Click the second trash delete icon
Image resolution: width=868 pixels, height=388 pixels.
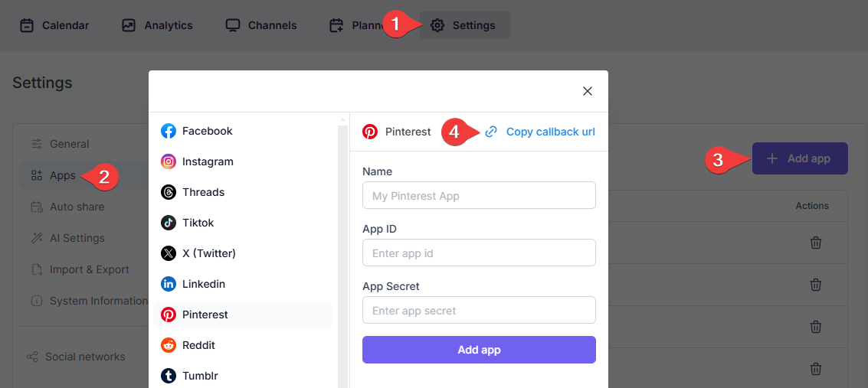(x=815, y=285)
